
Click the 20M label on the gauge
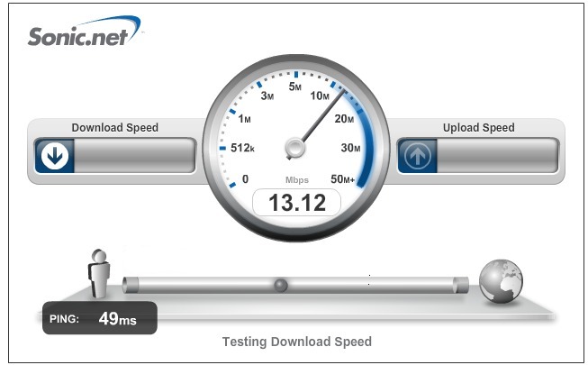coord(344,119)
